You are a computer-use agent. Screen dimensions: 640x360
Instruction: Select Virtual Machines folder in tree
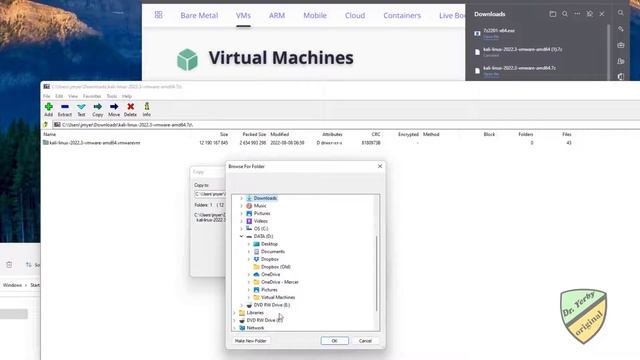coord(278,298)
